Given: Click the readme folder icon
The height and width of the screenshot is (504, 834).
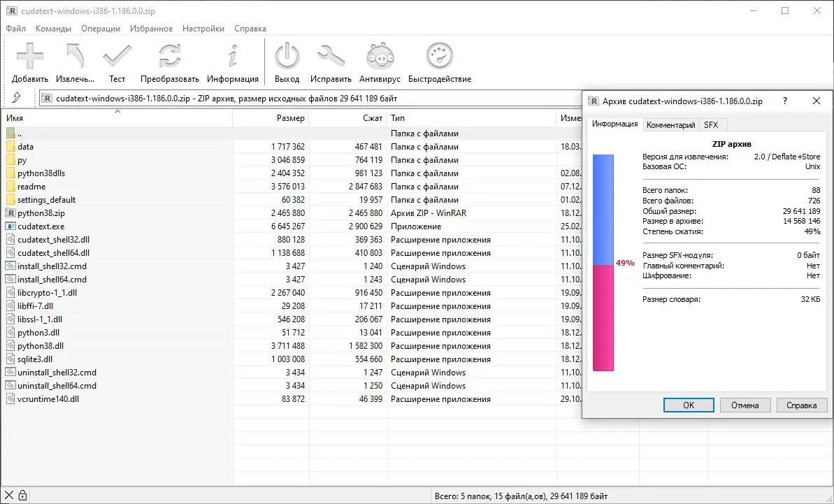Looking at the screenshot, I should [x=10, y=187].
